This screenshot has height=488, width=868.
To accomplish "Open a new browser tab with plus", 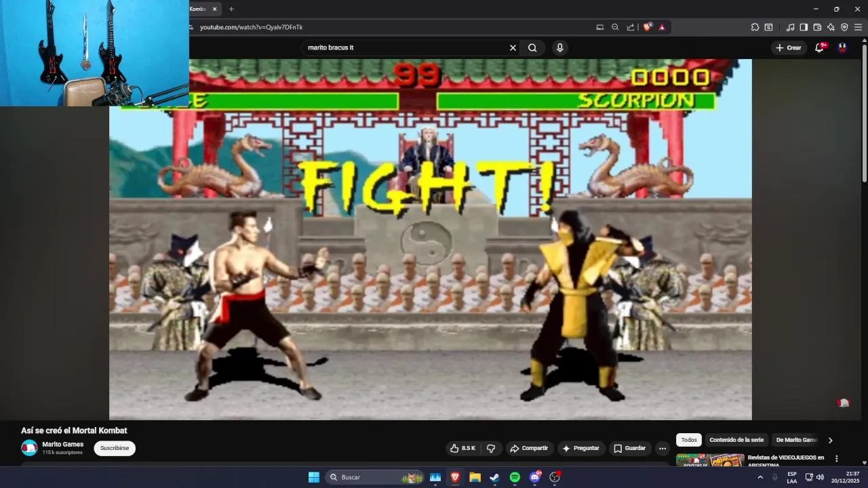I will pyautogui.click(x=231, y=9).
